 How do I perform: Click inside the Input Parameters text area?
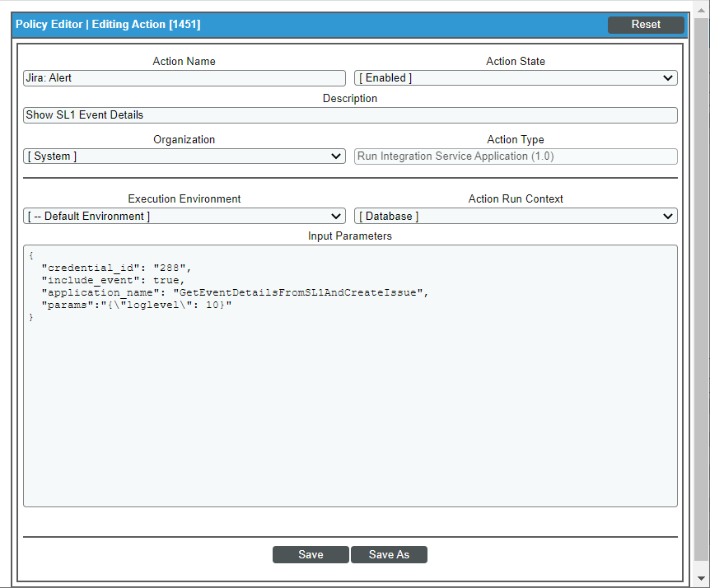(350, 376)
